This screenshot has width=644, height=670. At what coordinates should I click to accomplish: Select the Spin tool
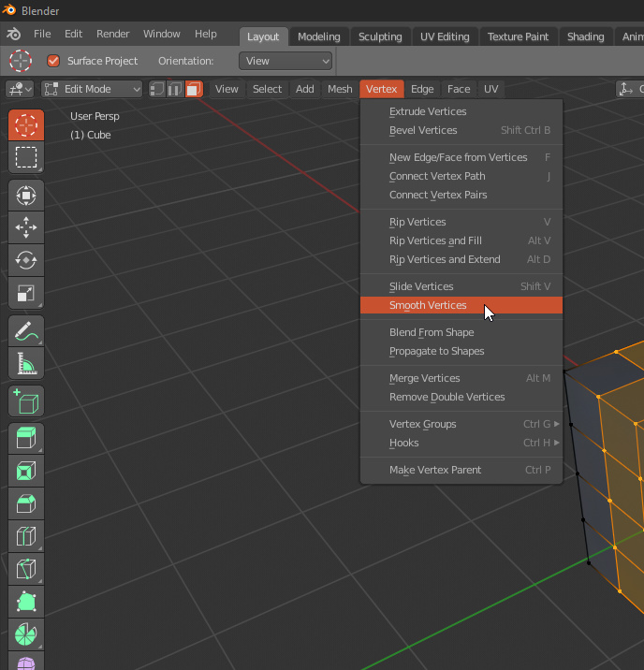click(26, 634)
